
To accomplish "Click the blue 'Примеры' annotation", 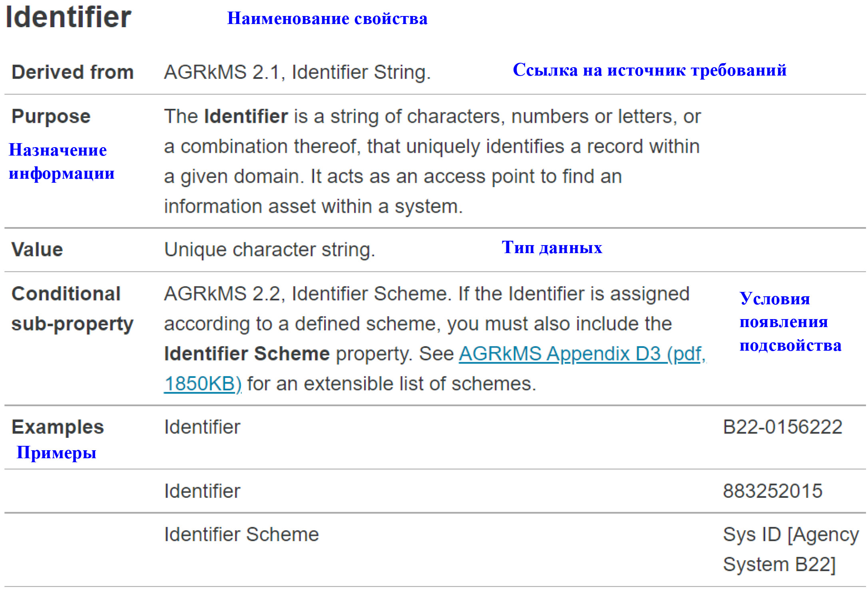I will click(x=56, y=453).
